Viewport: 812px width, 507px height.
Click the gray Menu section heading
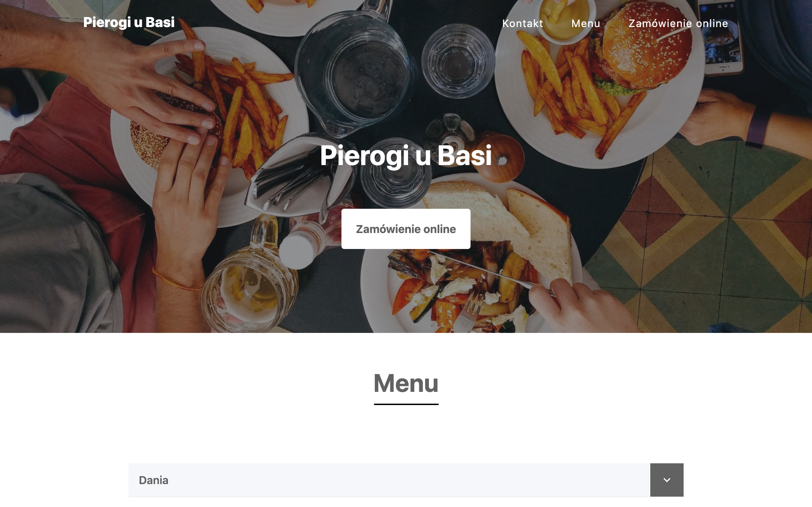pos(406,384)
